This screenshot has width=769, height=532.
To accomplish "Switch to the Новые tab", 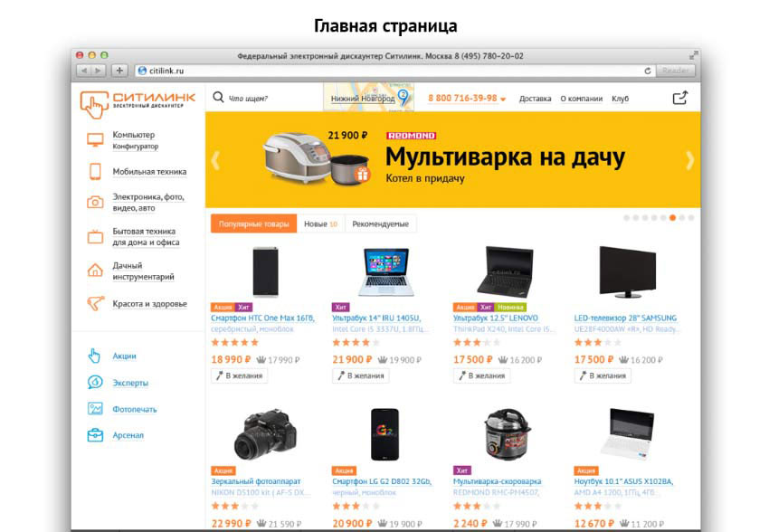I will [x=321, y=223].
